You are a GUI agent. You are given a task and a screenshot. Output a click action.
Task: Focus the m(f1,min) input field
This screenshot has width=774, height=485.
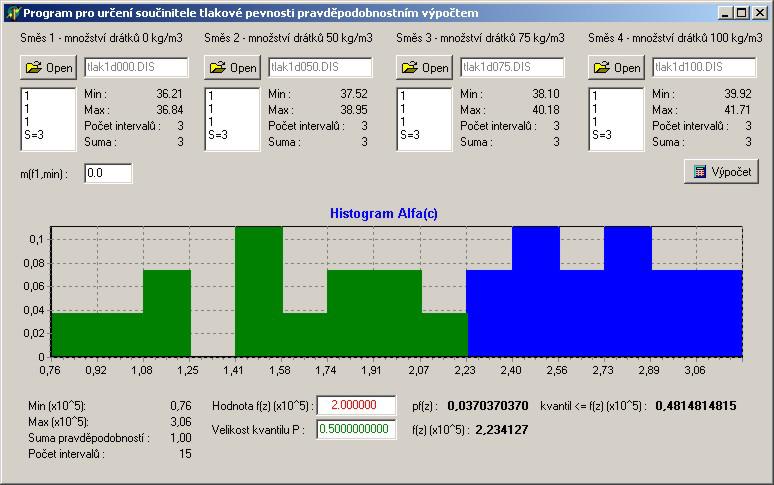pos(108,173)
